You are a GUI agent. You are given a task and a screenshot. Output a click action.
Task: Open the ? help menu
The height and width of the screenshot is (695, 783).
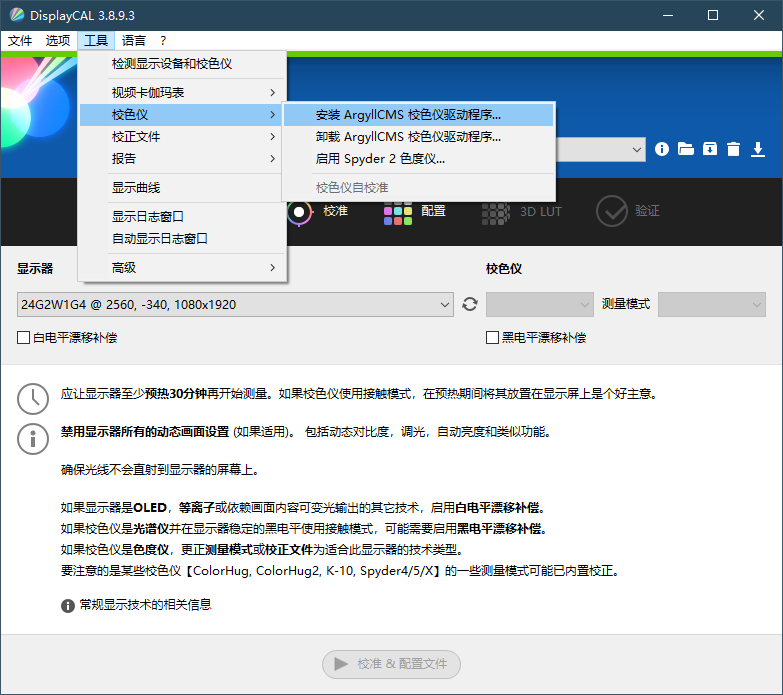pyautogui.click(x=163, y=40)
